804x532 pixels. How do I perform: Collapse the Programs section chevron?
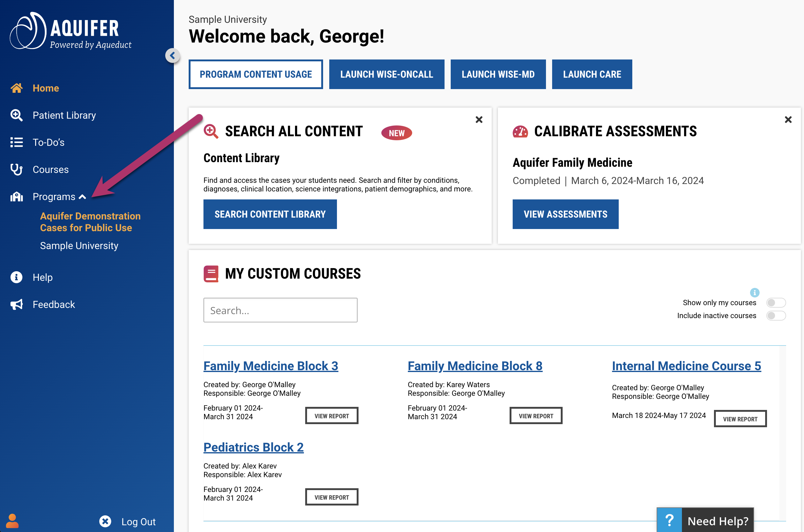(82, 196)
